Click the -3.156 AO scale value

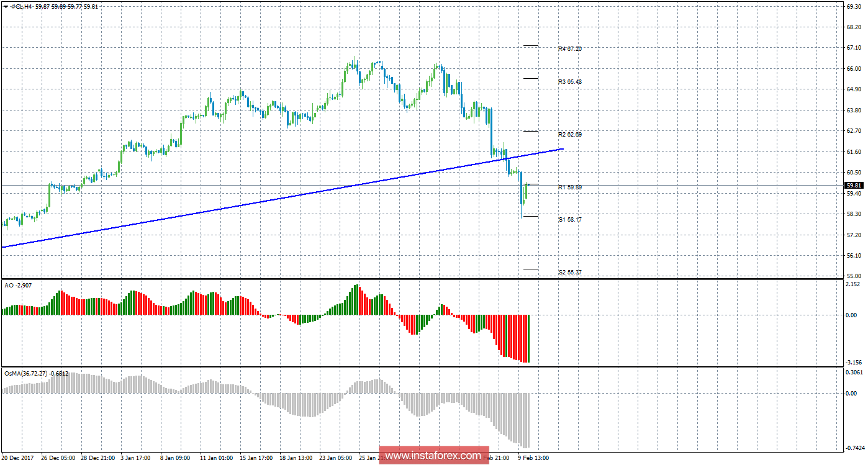(854, 362)
